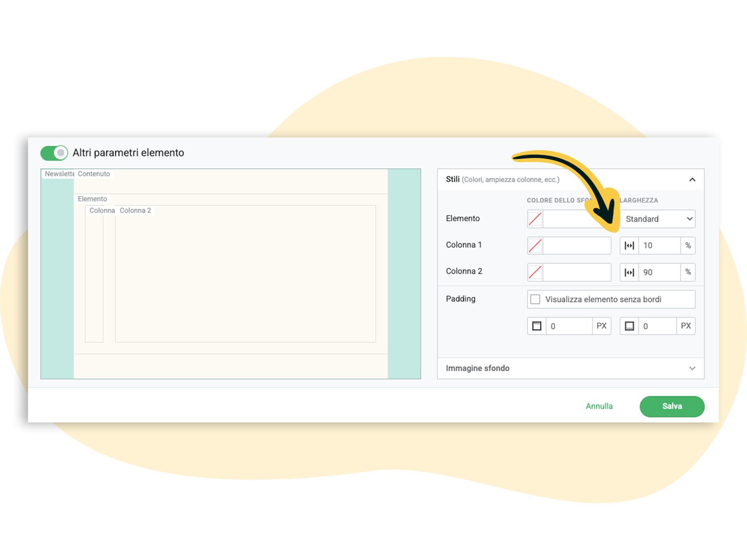The height and width of the screenshot is (560, 747).
Task: Collapse the Stili section
Action: coord(692,180)
